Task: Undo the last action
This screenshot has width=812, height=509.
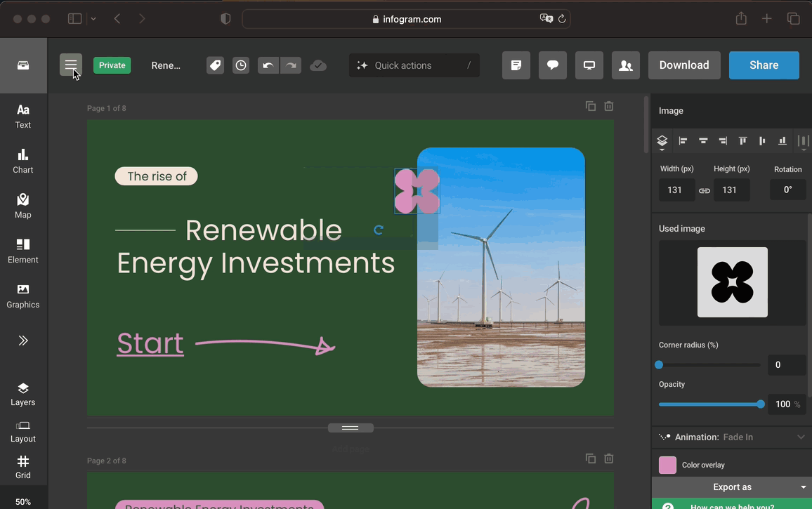Action: [x=268, y=65]
